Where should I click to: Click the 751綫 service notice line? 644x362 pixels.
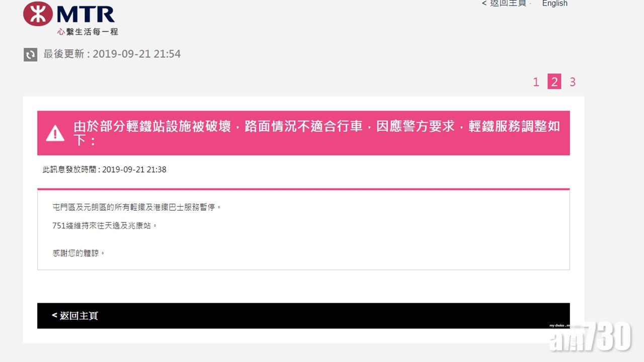106,226
